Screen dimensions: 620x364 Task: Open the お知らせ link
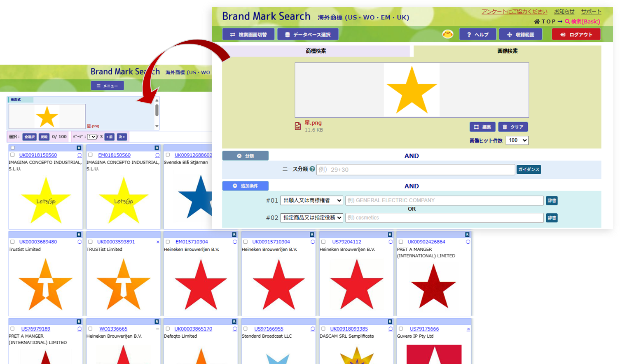pos(564,12)
